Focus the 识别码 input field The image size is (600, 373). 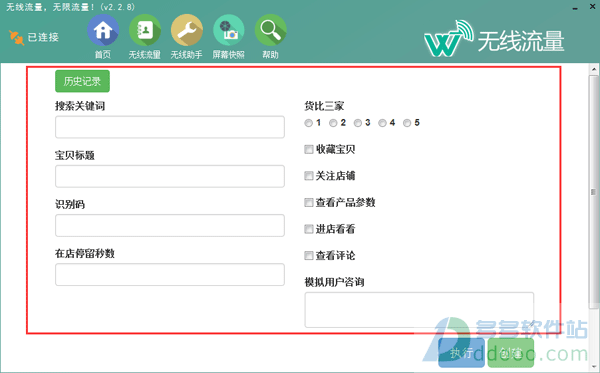point(170,225)
